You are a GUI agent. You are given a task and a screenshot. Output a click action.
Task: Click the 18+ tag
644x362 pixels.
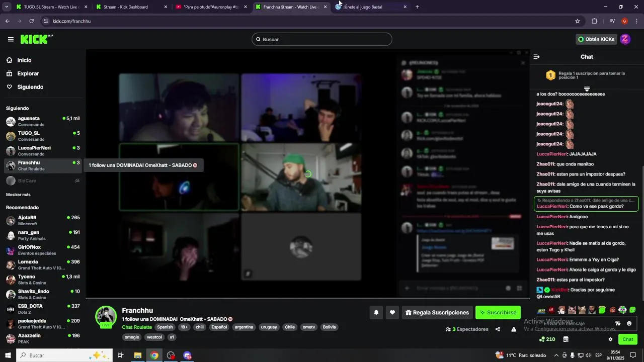click(x=184, y=327)
